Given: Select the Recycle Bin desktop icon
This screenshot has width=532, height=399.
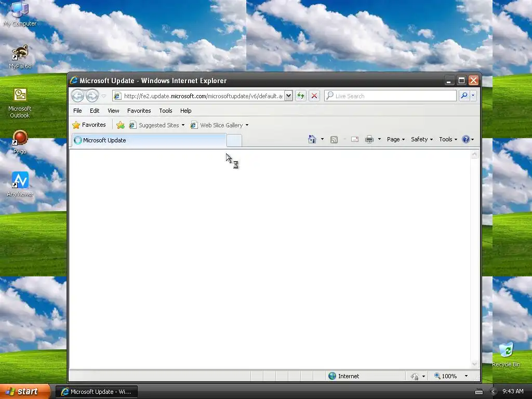Looking at the screenshot, I should 506,354.
